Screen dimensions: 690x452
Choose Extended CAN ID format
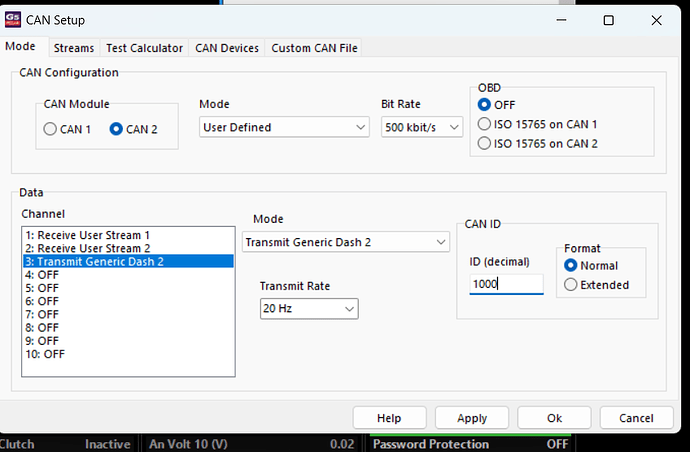tap(571, 285)
